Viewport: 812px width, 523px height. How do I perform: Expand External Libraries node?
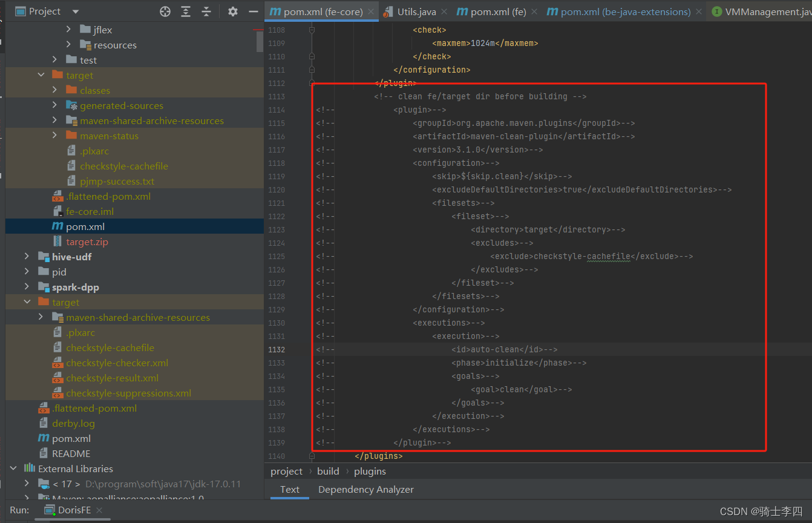13,469
